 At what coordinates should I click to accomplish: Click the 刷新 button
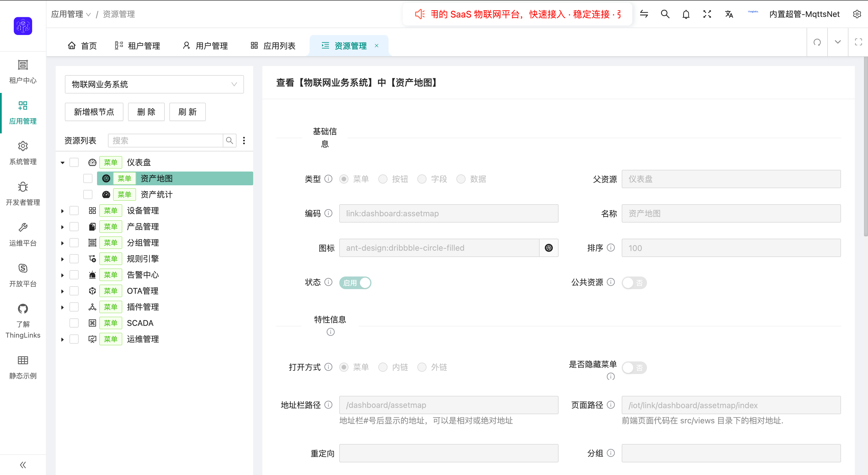click(187, 112)
